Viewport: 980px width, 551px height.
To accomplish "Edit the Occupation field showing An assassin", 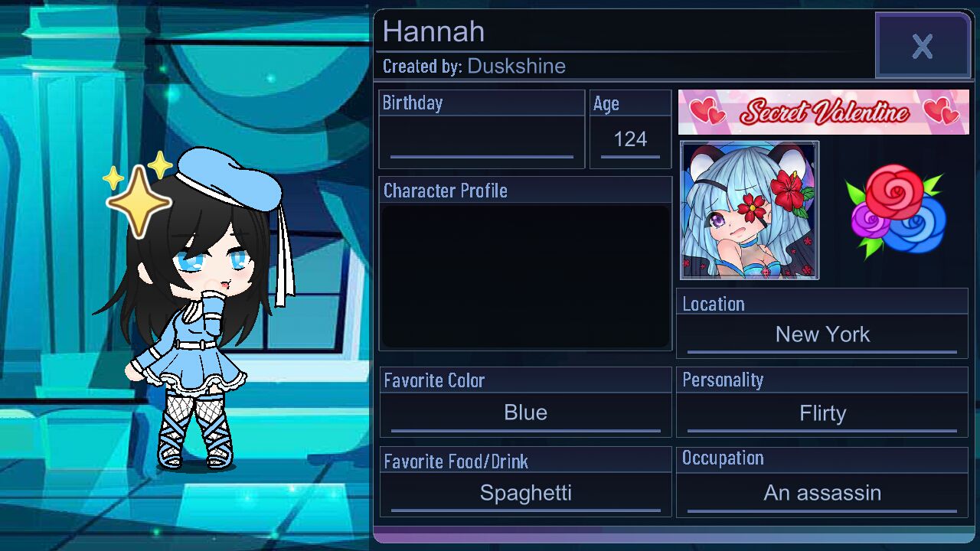I will [822, 494].
